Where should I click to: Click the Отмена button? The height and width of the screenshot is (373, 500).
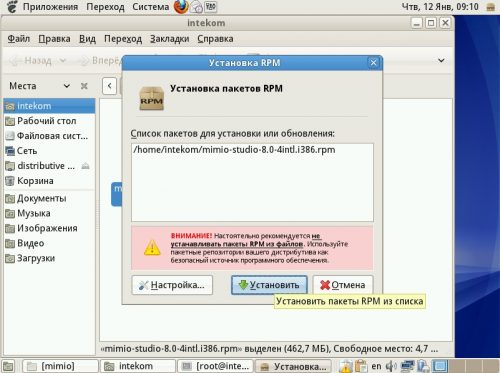(343, 285)
